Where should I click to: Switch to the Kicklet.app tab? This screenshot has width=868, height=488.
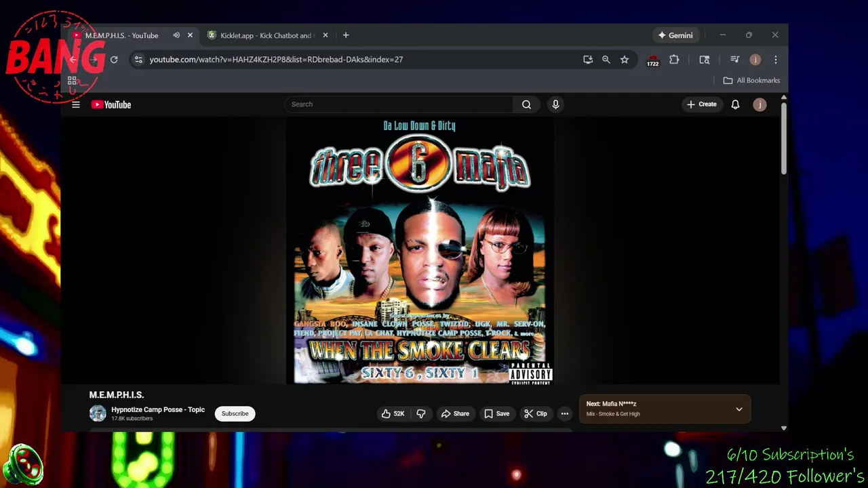pyautogui.click(x=267, y=35)
